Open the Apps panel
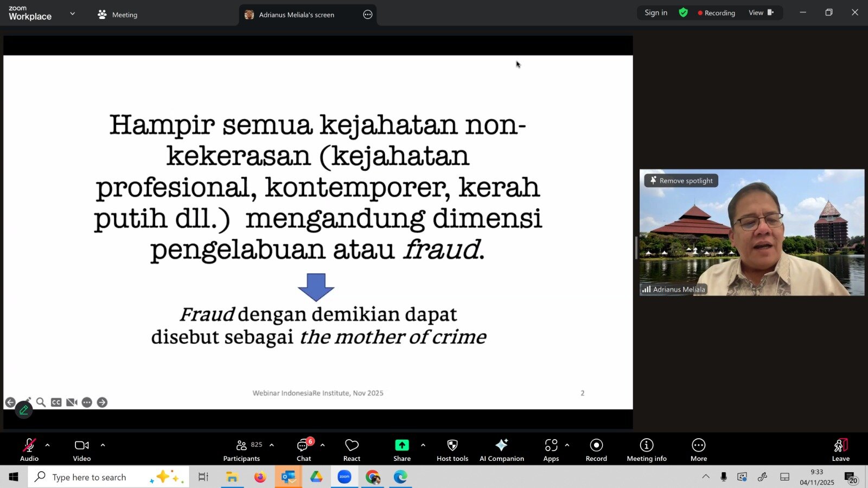 click(550, 449)
